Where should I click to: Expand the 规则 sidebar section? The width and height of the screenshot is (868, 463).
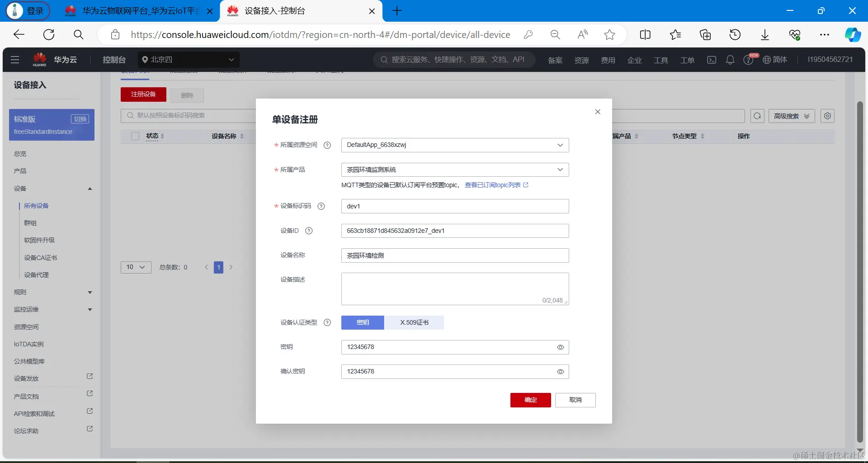90,293
